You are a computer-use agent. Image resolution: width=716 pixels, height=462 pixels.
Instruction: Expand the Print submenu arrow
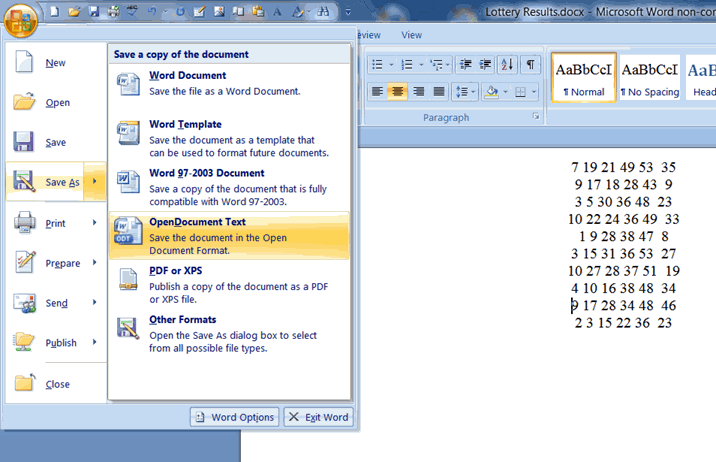pyautogui.click(x=95, y=222)
